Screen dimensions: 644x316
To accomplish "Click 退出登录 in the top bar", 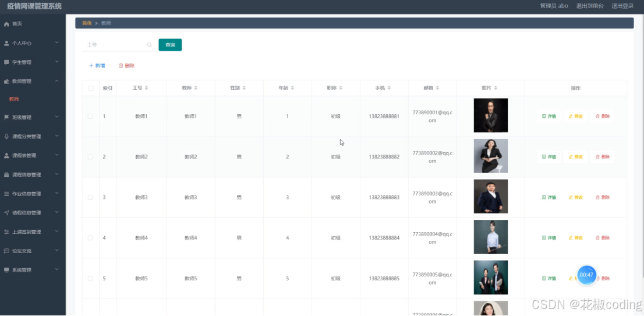I will click(622, 6).
